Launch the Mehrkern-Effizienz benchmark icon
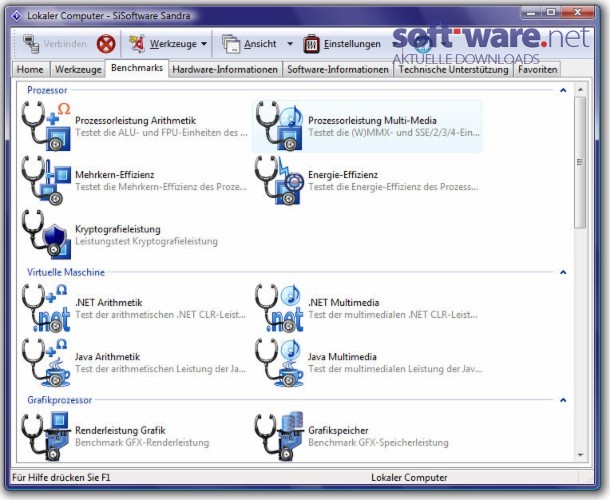 (46, 180)
